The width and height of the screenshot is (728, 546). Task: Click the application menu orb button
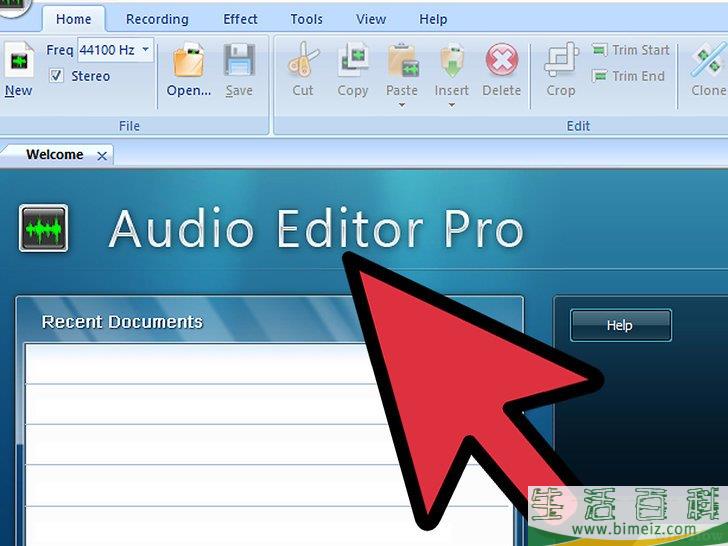tap(13, 6)
